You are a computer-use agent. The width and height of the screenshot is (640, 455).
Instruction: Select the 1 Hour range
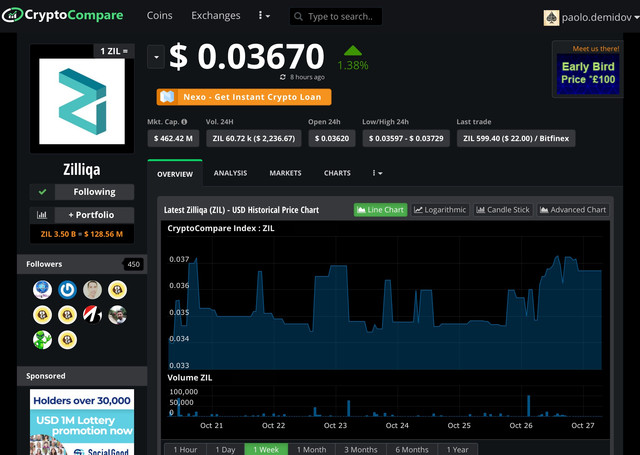tap(185, 449)
